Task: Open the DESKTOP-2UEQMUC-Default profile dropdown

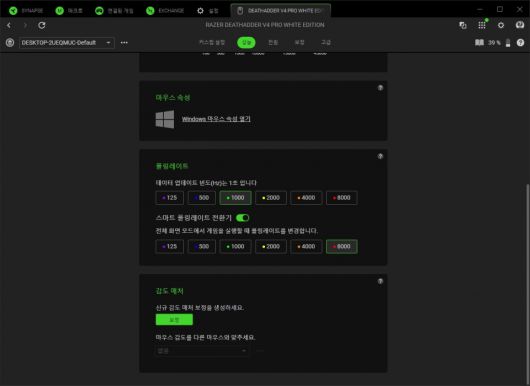Action: tap(67, 43)
